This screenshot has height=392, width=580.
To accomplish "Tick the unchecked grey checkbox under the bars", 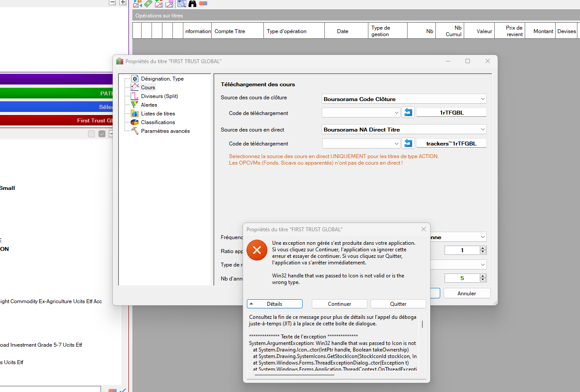I will [x=91, y=134].
